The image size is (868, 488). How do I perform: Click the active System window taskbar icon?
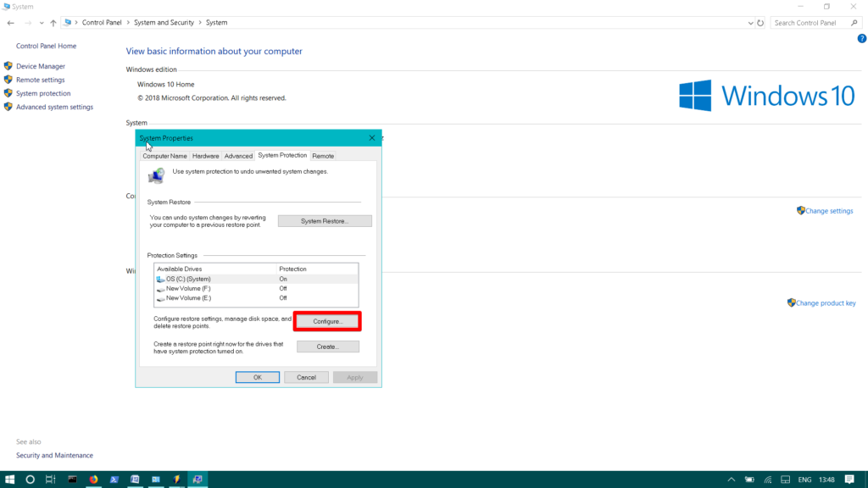198,480
